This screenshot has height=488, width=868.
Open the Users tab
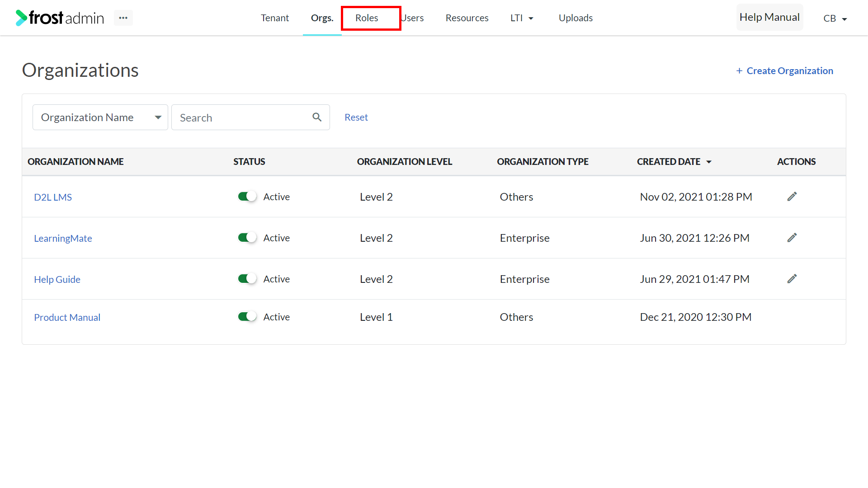click(412, 18)
